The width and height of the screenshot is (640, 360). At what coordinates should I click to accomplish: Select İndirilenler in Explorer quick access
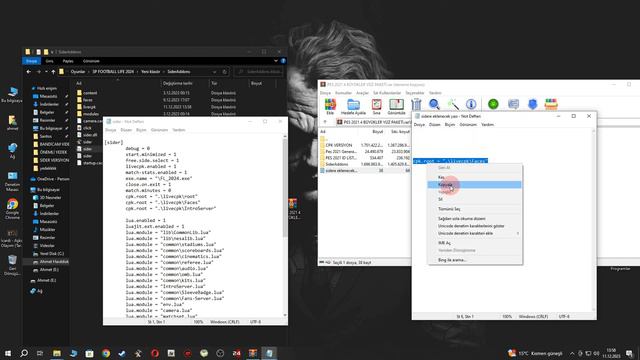(x=49, y=104)
